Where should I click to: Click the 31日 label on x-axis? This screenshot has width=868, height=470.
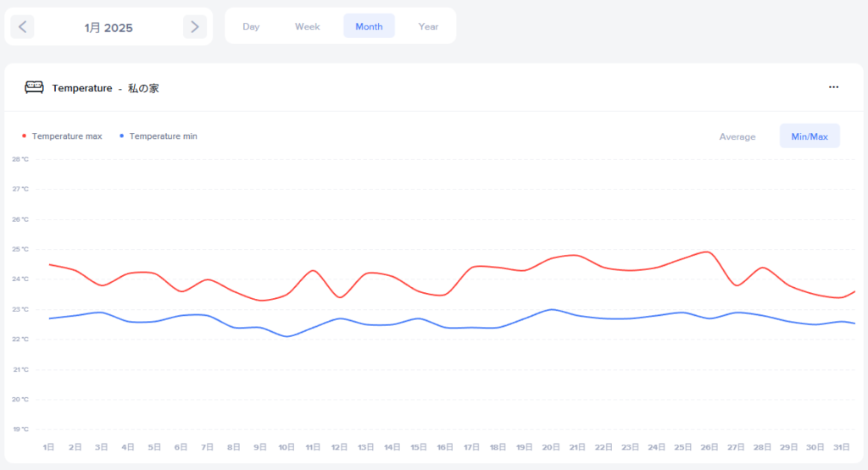840,446
